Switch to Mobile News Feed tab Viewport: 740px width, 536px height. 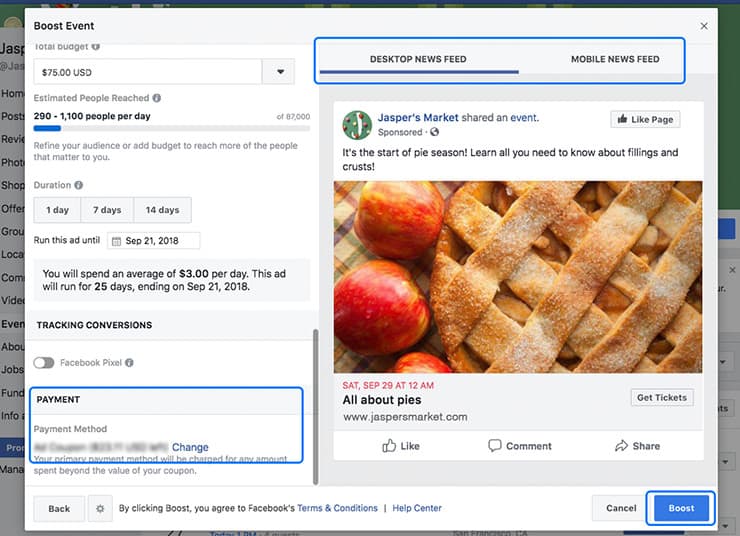tap(614, 60)
